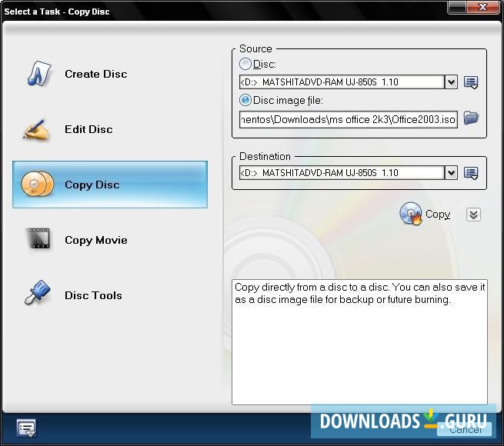Expand the Source drive dropdown arrow
This screenshot has height=446, width=504.
[451, 82]
